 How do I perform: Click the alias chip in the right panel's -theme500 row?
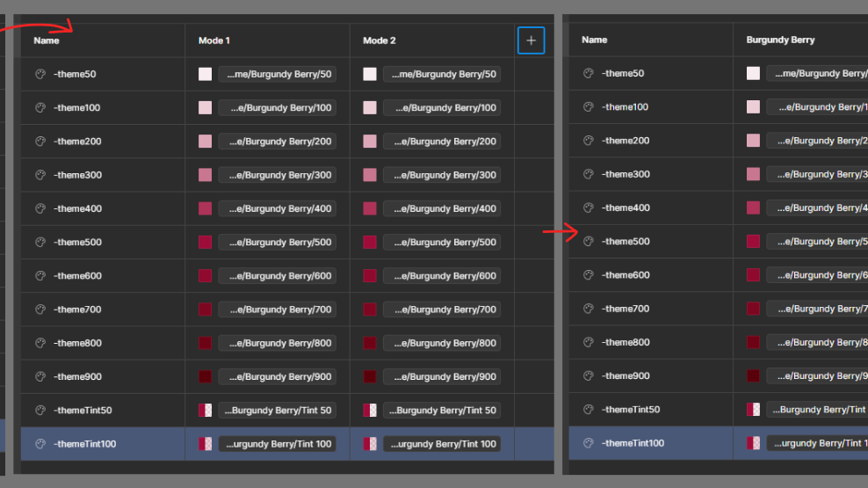(818, 242)
